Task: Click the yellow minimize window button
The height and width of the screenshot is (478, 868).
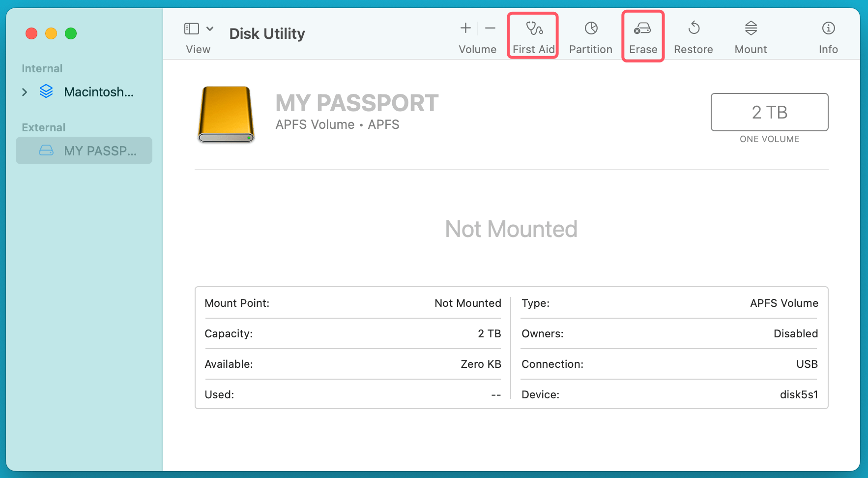Action: [51, 33]
